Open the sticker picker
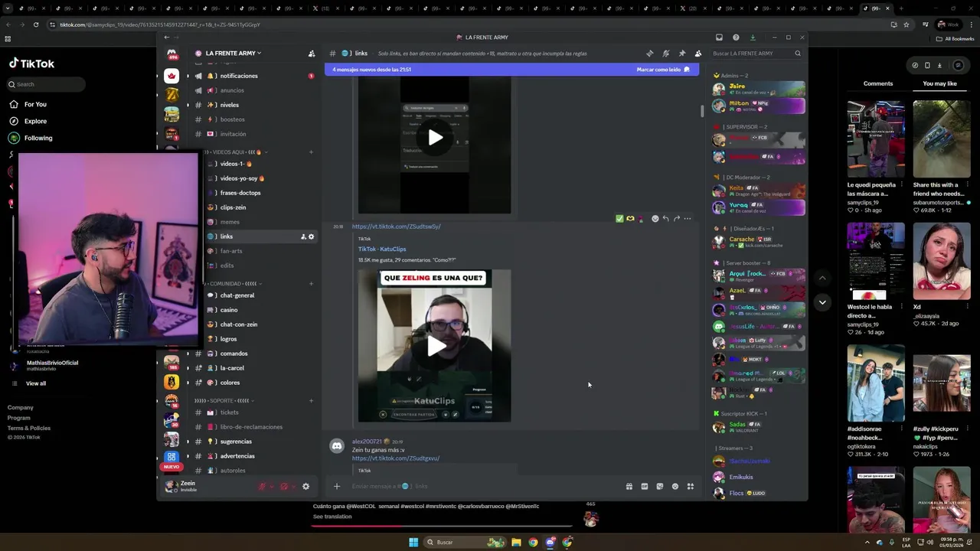The image size is (980, 551). tap(659, 486)
